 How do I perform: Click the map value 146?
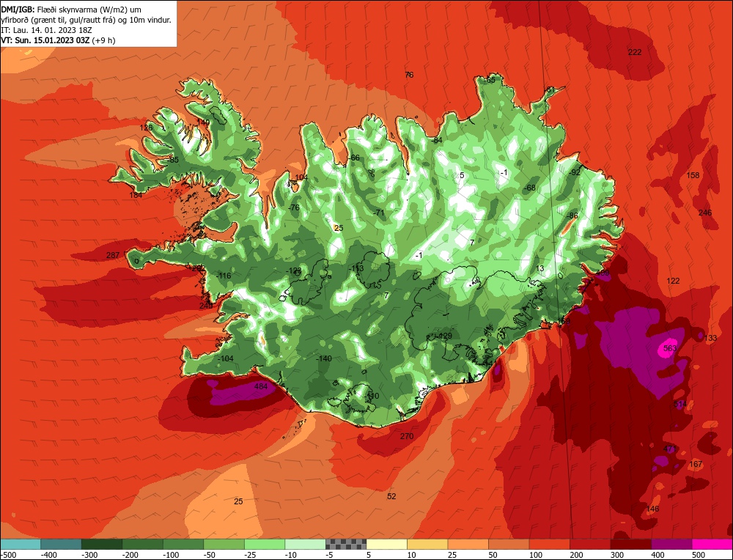(652, 509)
